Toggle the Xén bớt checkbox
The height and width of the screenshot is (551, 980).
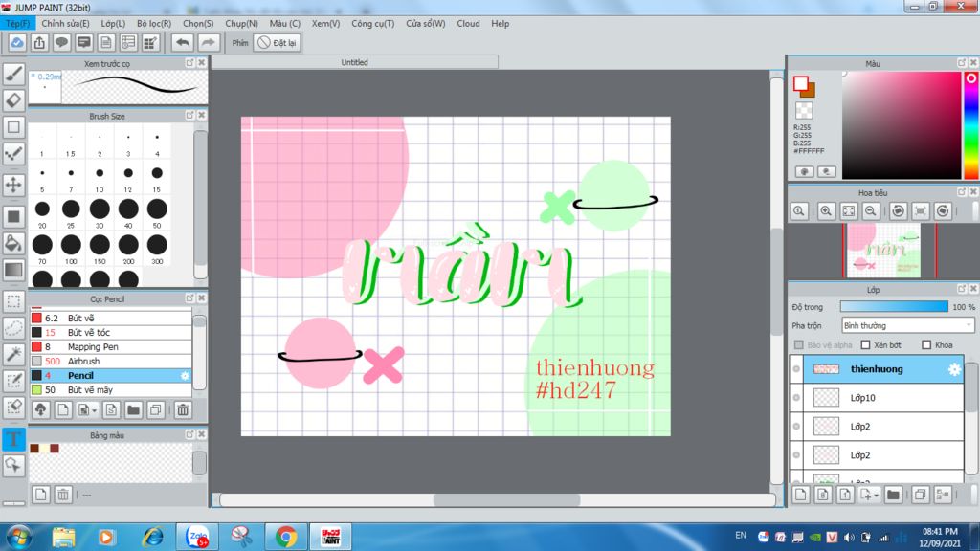click(865, 344)
